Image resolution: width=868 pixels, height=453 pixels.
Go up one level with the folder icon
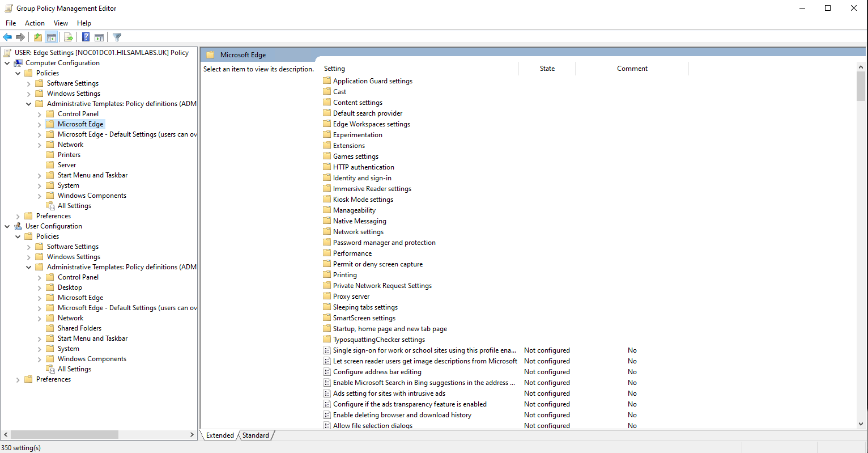point(37,37)
